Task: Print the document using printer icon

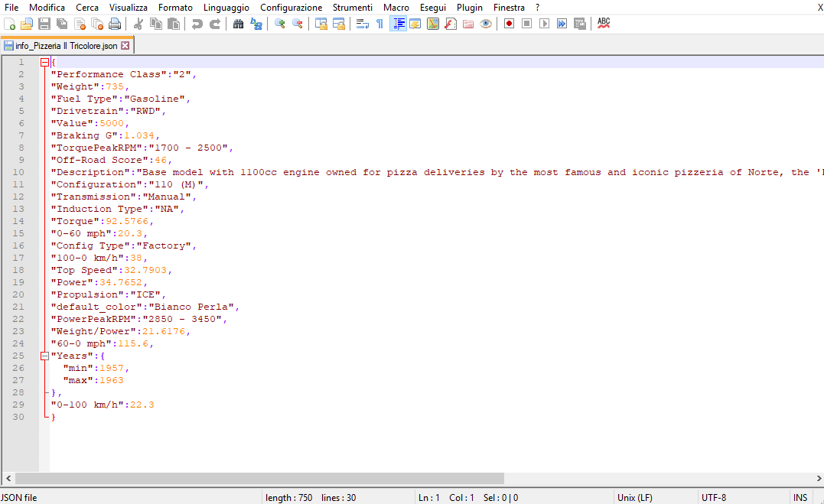Action: pos(115,24)
